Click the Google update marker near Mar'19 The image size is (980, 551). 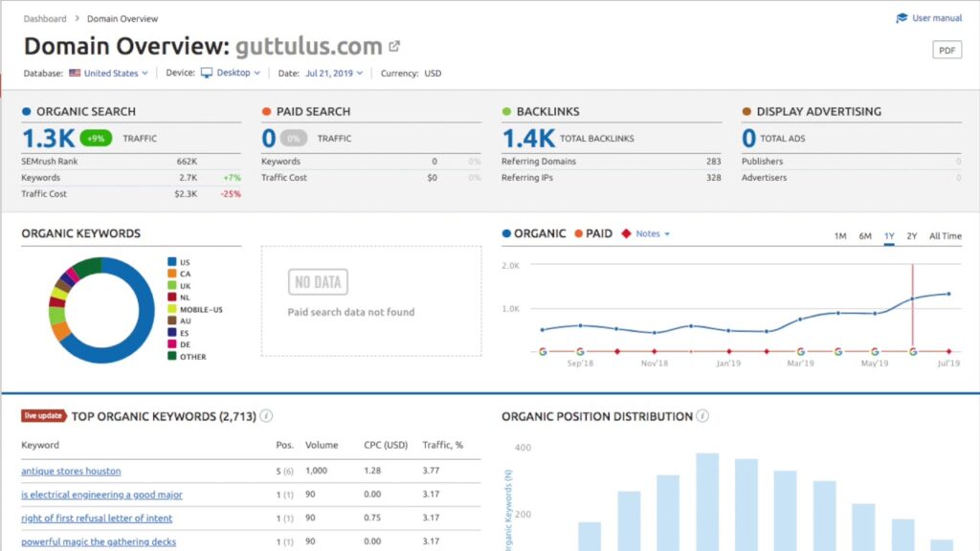tap(801, 352)
